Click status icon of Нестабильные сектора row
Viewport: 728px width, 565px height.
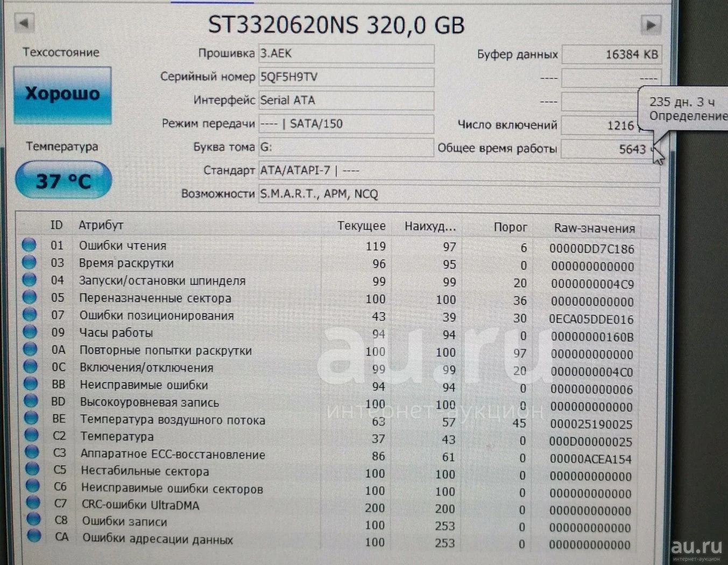[32, 469]
